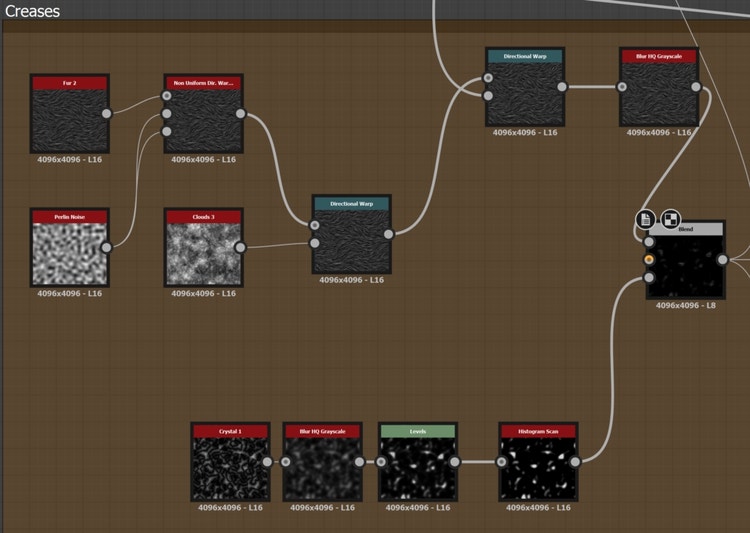This screenshot has height=533, width=750.
Task: Click the Clouds 3 output pin
Action: pyautogui.click(x=241, y=247)
